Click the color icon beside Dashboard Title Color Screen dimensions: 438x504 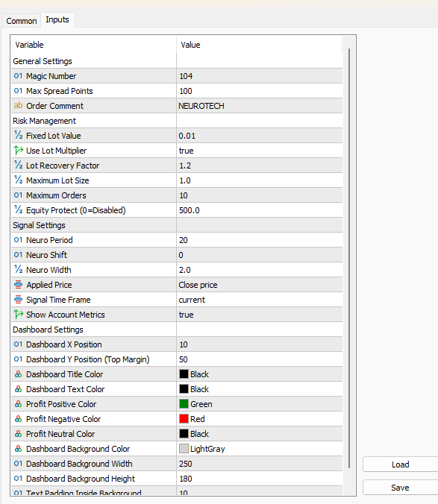[19, 374]
